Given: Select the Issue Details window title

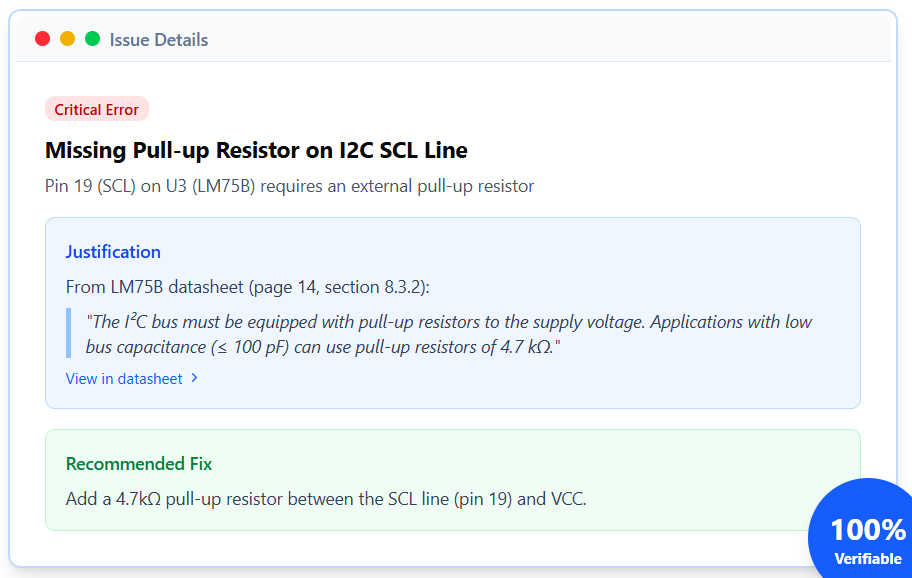Looking at the screenshot, I should [159, 40].
